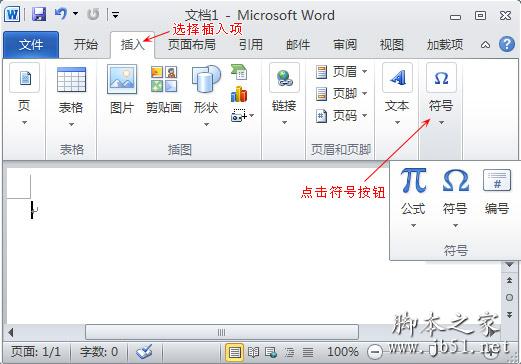Open the 加载项 tab
Image resolution: width=521 pixels, height=364 pixels.
point(445,44)
